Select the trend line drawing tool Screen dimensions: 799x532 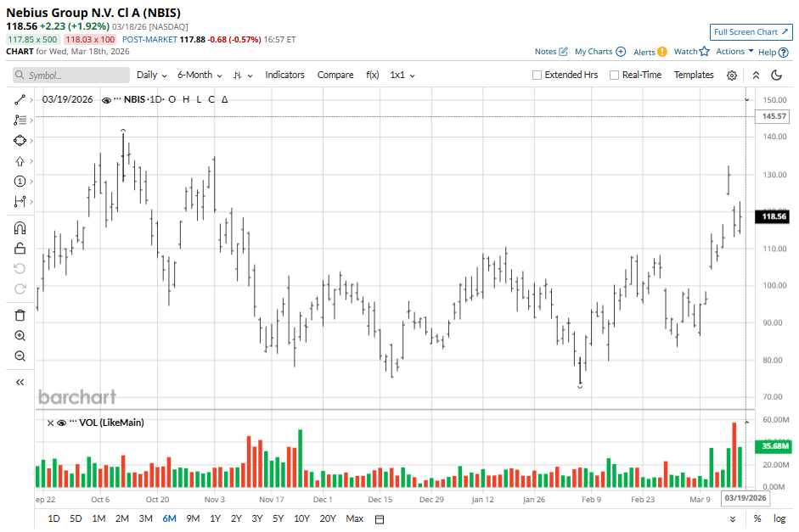pyautogui.click(x=20, y=100)
